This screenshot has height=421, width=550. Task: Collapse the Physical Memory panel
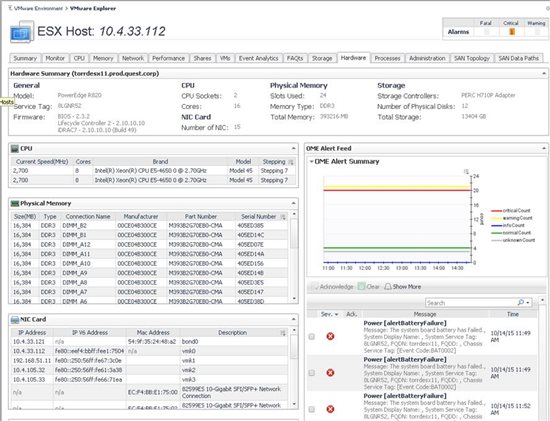click(x=294, y=203)
